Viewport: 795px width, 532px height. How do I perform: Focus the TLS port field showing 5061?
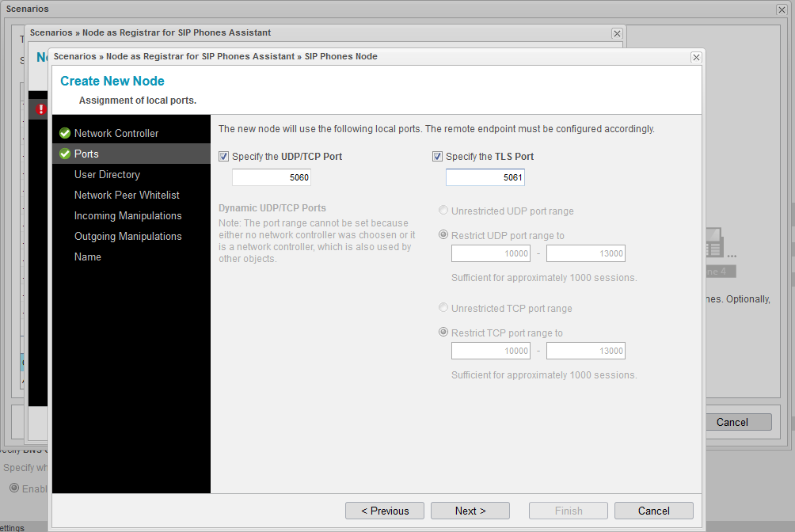click(x=485, y=178)
